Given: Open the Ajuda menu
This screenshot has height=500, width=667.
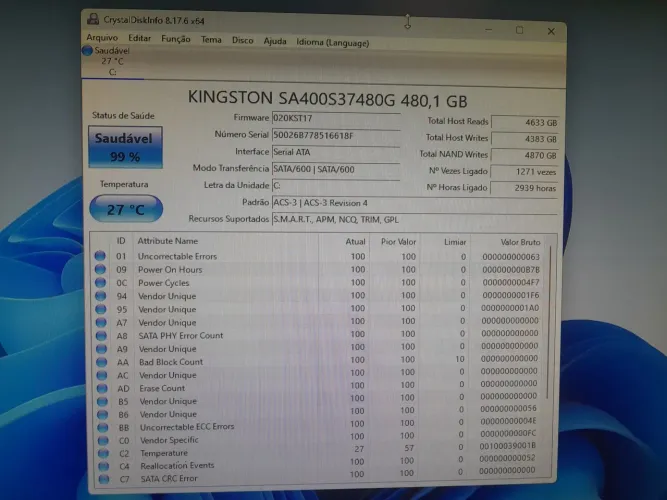Looking at the screenshot, I should [x=275, y=41].
